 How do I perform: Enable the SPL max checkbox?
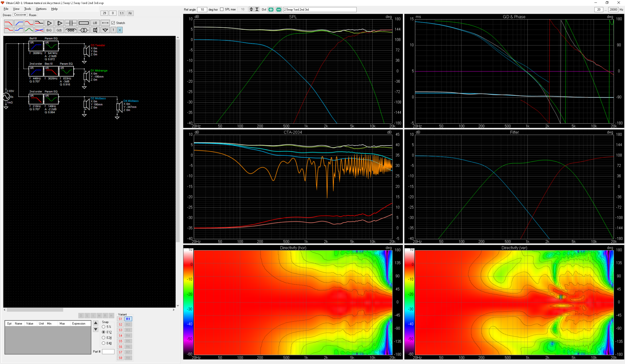point(222,9)
